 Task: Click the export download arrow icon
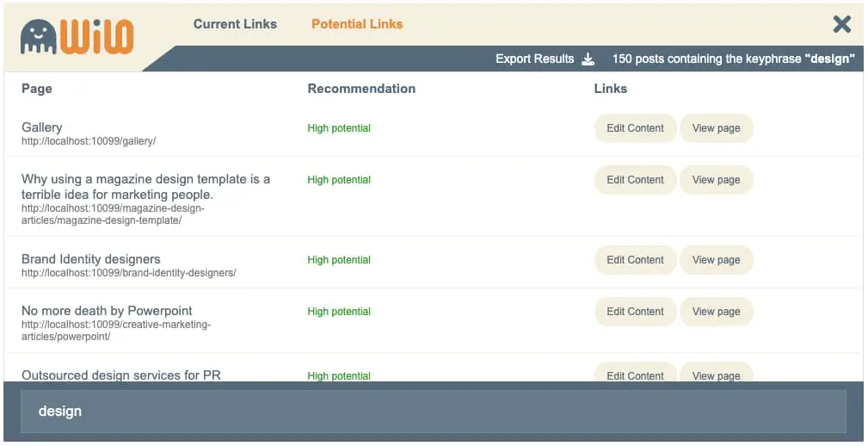[588, 59]
